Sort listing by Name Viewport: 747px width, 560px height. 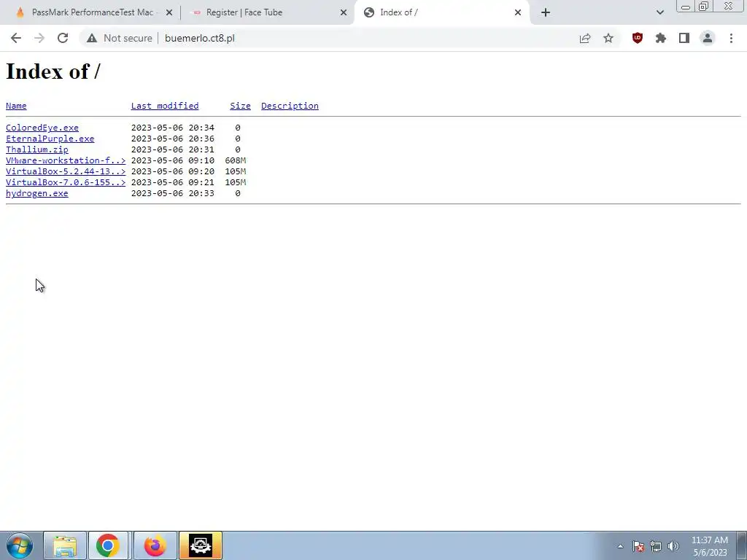coord(16,106)
